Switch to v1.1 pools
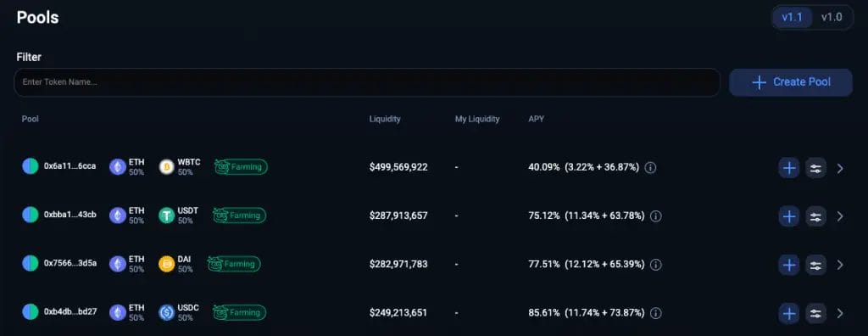 click(x=793, y=17)
